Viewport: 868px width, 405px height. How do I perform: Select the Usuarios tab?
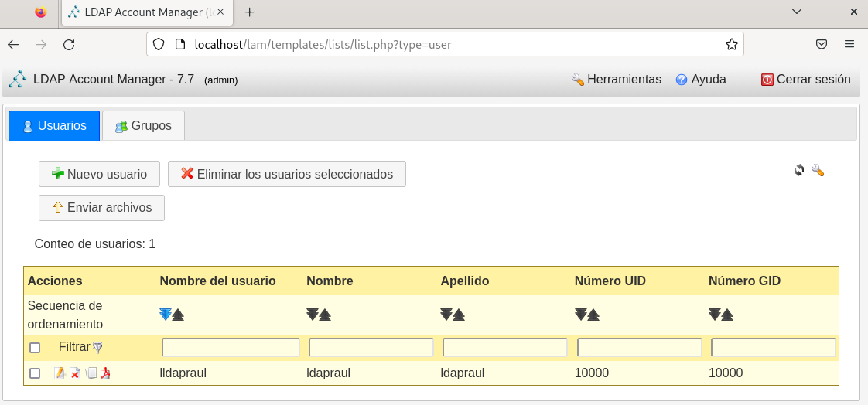click(x=54, y=125)
